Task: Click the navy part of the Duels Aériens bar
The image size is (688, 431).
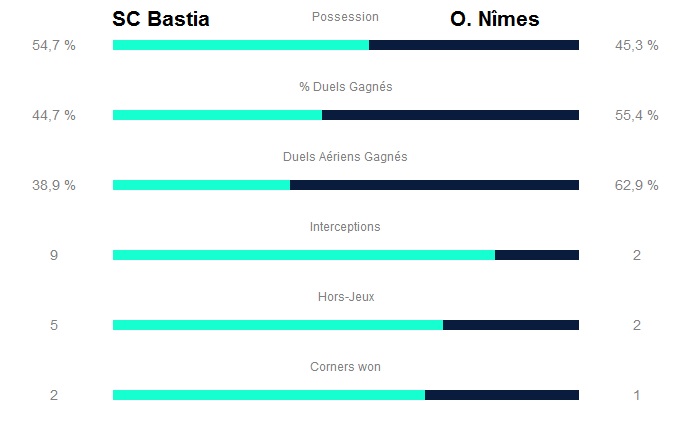Action: click(x=434, y=185)
